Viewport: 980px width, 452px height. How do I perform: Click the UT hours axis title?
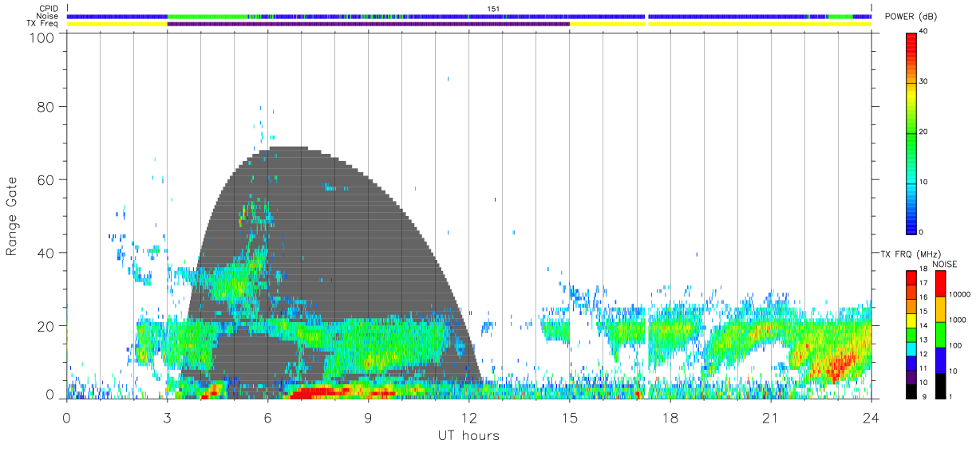[x=468, y=435]
